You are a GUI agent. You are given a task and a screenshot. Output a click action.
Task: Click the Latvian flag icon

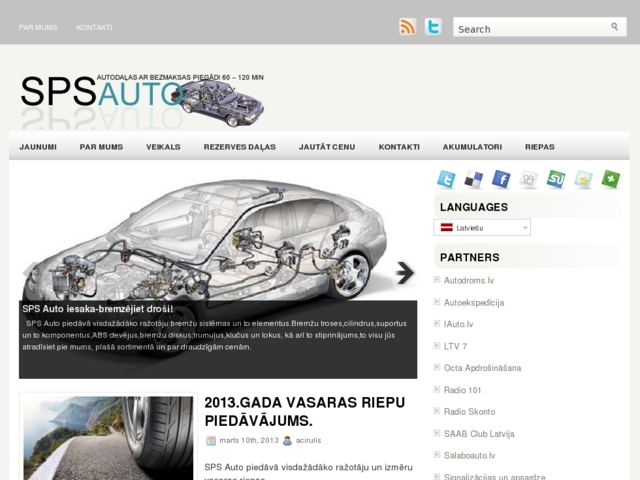(447, 228)
